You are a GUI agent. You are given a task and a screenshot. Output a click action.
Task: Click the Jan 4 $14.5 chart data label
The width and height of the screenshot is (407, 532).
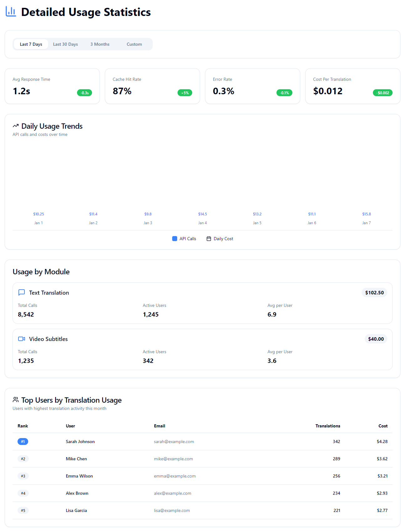[203, 214]
